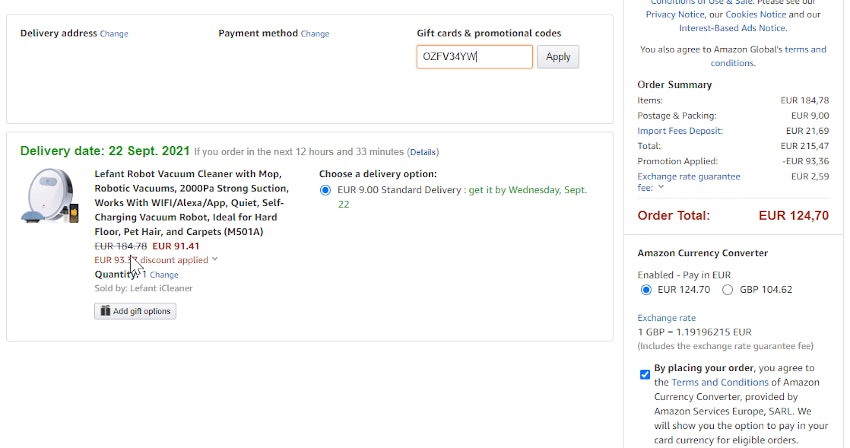Change the payment method
Image resolution: width=850 pixels, height=448 pixels.
pos(315,34)
